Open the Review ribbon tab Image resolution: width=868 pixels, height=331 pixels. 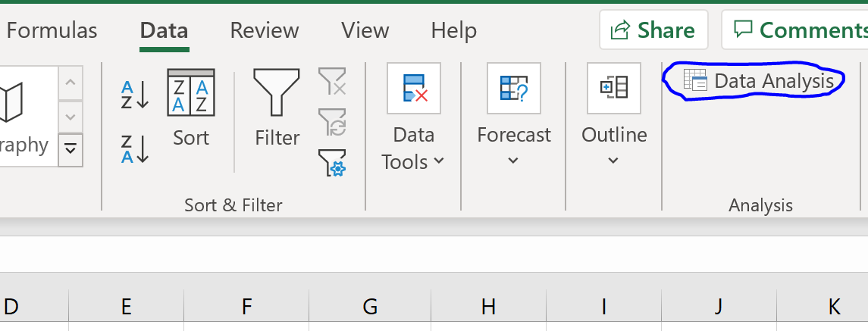(x=265, y=30)
